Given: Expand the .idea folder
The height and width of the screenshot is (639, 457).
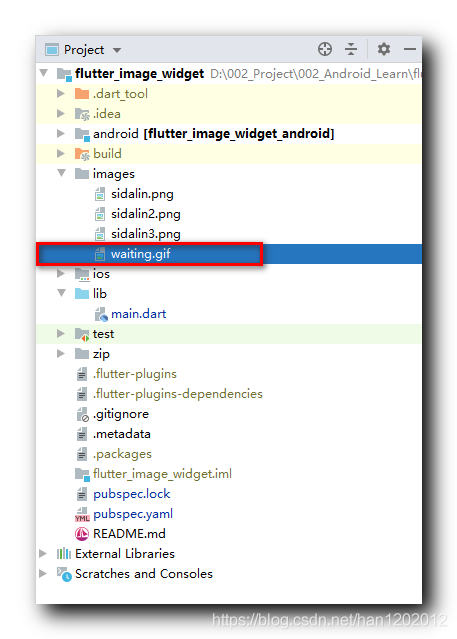Looking at the screenshot, I should click(61, 114).
